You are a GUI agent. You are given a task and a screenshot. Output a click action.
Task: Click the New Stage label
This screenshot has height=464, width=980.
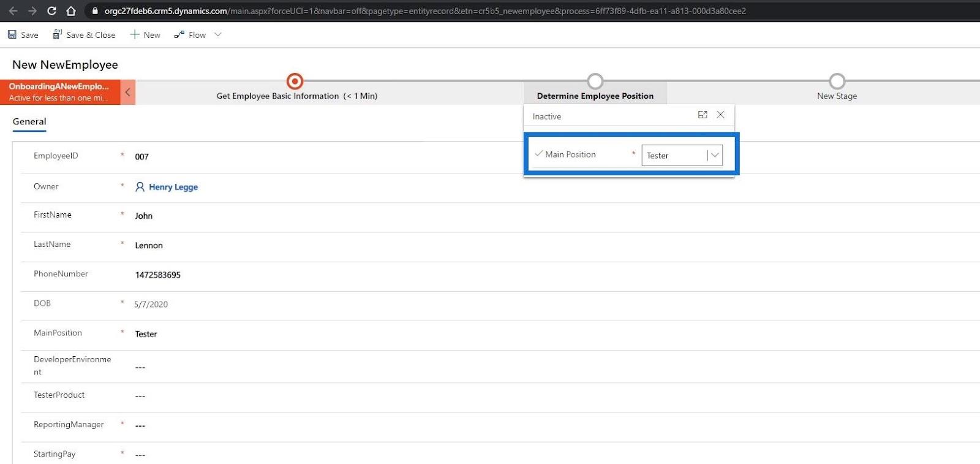click(837, 96)
